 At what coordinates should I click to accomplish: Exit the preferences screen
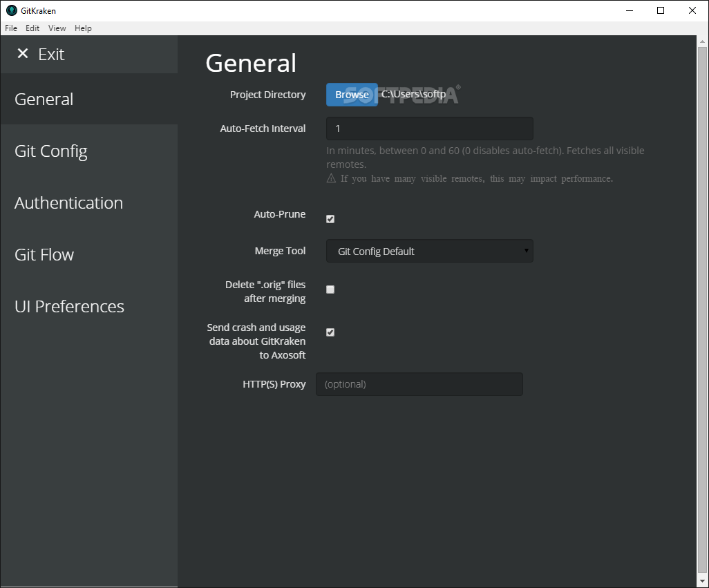[x=89, y=54]
